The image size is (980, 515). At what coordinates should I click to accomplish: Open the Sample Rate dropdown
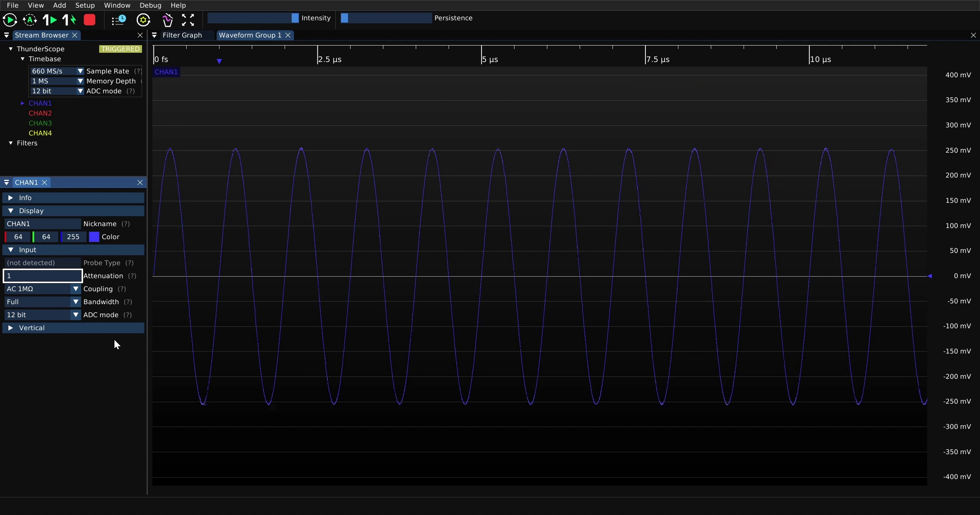tap(57, 71)
